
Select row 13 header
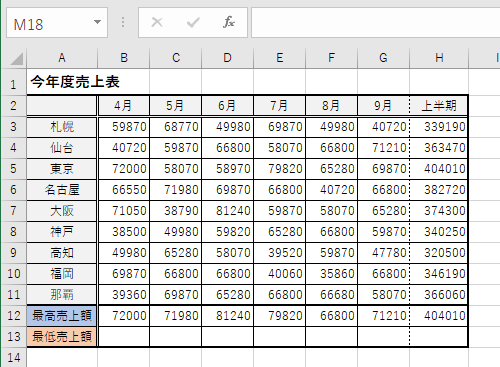click(13, 337)
